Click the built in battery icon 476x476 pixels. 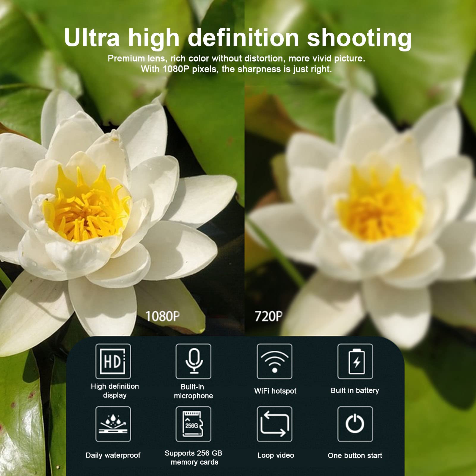coord(355,361)
